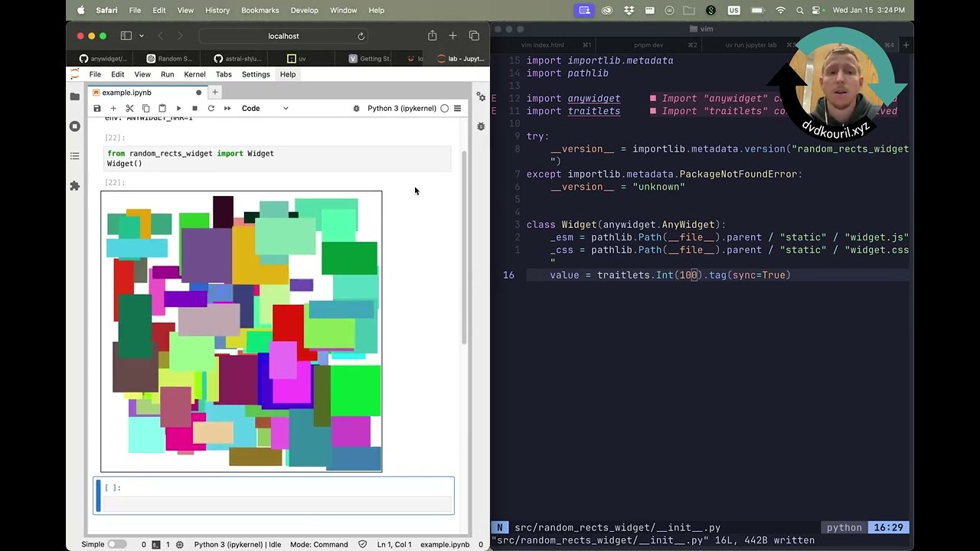The width and height of the screenshot is (980, 551).
Task: Open the Wi-Fi menu bar icon
Action: [x=780, y=10]
